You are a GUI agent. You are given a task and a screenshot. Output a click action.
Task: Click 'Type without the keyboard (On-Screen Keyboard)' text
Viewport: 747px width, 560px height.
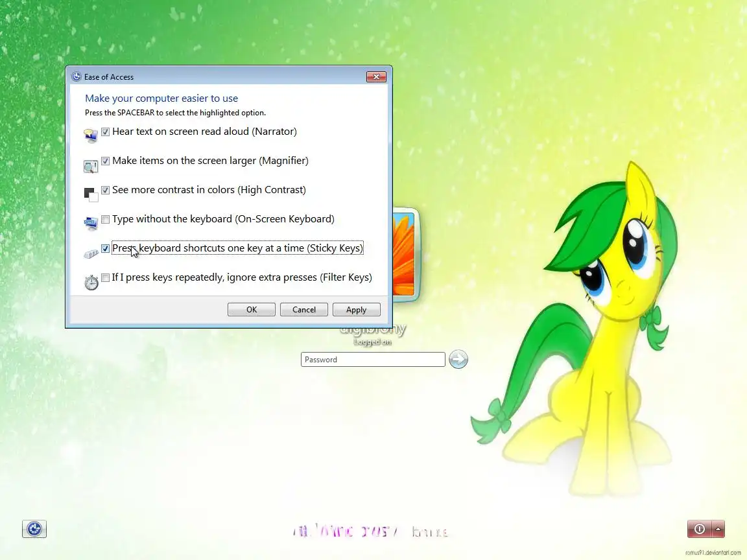pos(224,219)
